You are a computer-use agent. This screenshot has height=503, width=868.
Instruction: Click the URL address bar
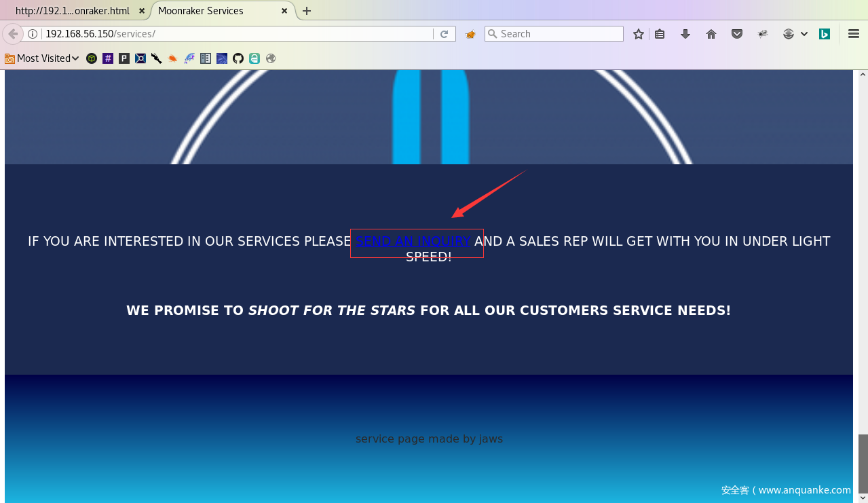(238, 34)
